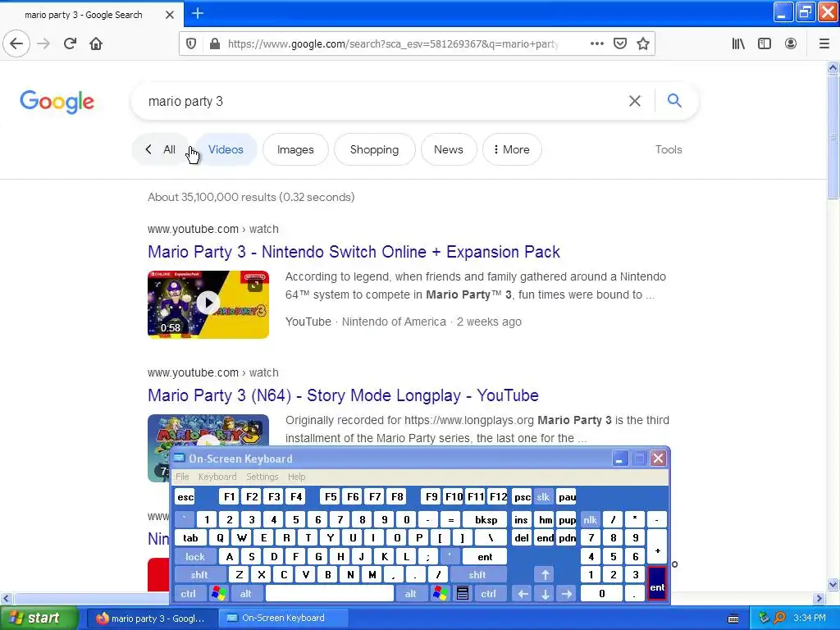
Task: Toggle the right shft key
Action: point(477,575)
